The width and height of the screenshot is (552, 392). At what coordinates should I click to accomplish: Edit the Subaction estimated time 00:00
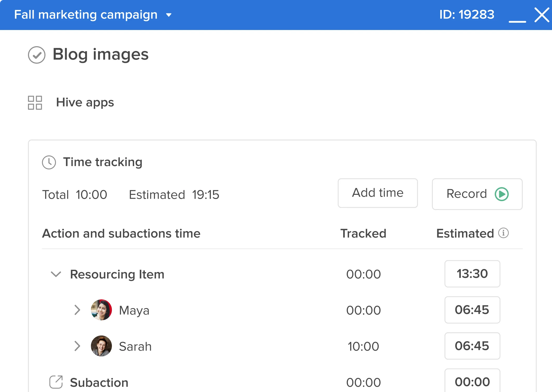pyautogui.click(x=472, y=380)
